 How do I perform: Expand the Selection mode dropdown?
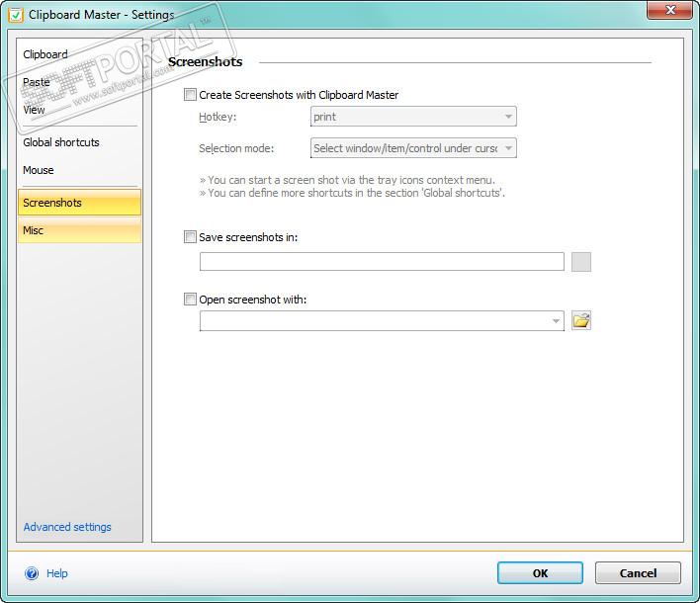pos(413,148)
